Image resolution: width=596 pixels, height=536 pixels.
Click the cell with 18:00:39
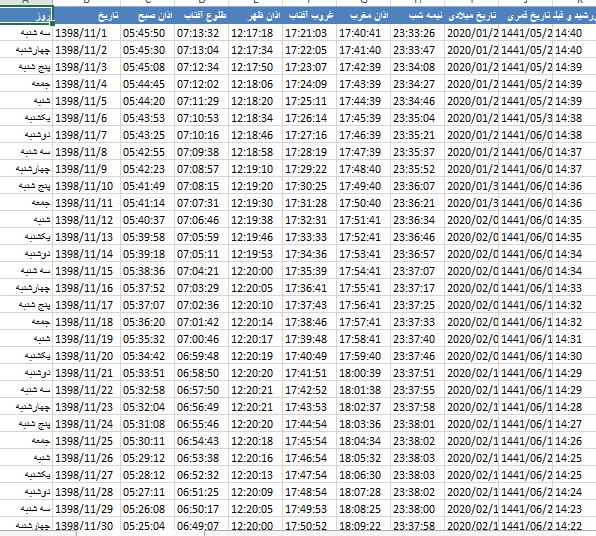[x=363, y=373]
